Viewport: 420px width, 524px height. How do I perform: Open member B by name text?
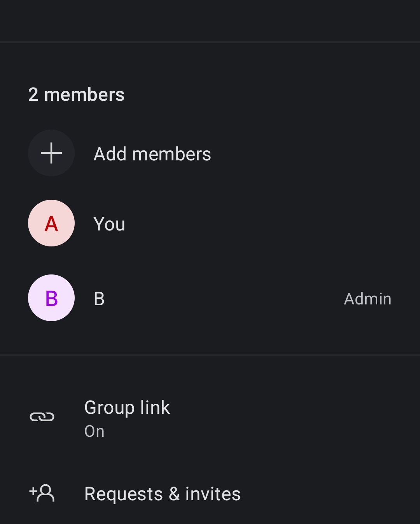(99, 299)
